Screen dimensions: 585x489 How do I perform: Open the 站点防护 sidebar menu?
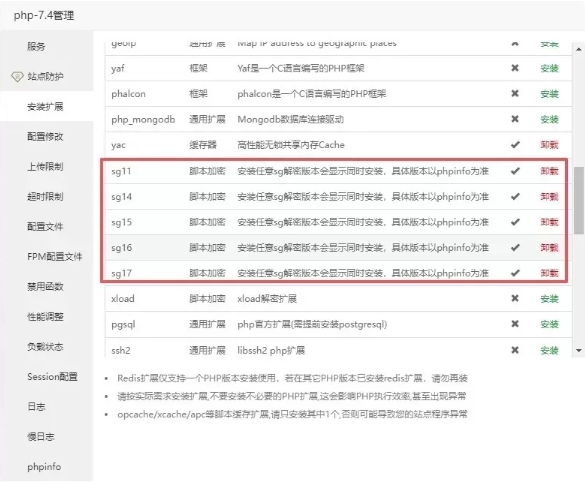[45, 76]
